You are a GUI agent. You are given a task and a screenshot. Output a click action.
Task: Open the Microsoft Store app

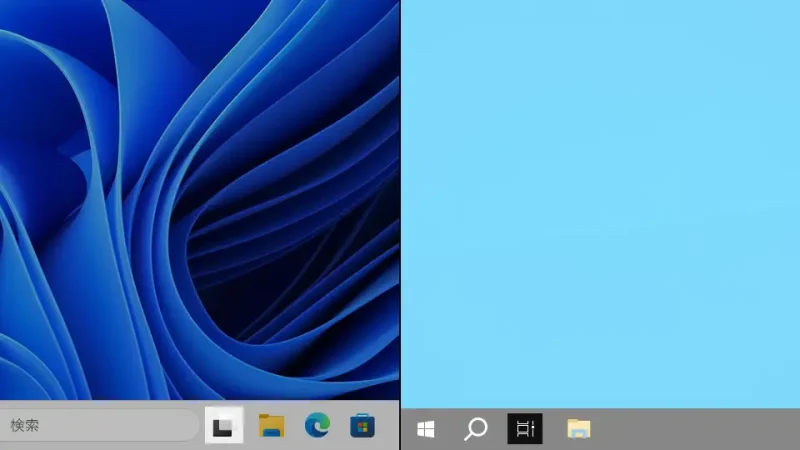coord(363,427)
